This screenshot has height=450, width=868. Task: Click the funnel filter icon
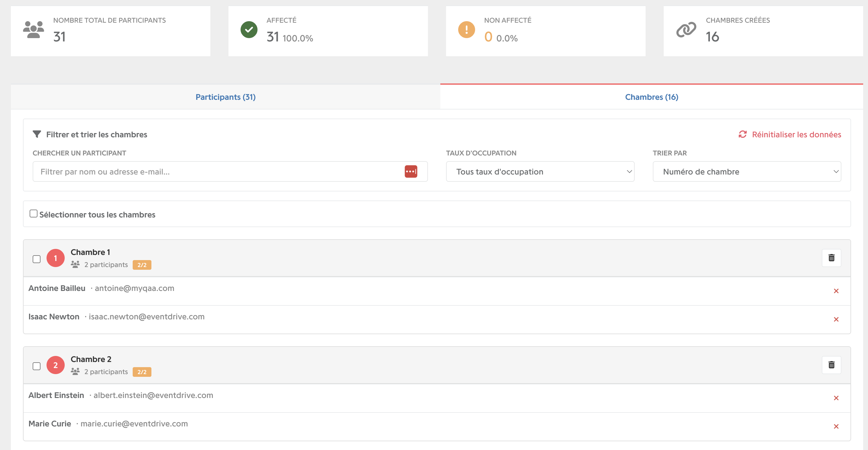(37, 135)
